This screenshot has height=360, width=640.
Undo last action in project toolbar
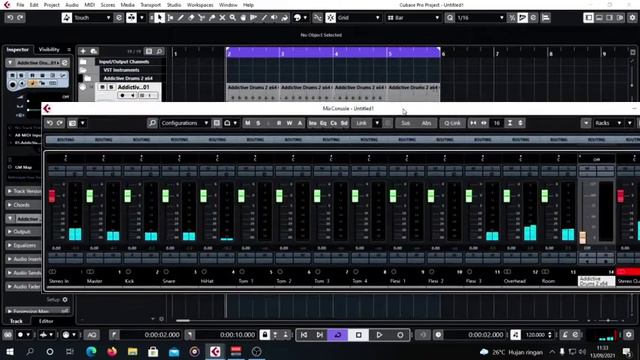point(10,18)
